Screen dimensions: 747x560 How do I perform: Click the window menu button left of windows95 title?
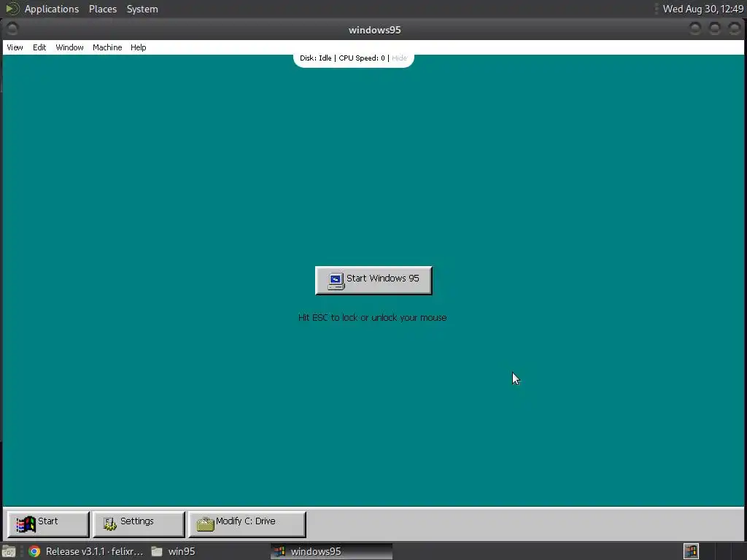coord(12,29)
